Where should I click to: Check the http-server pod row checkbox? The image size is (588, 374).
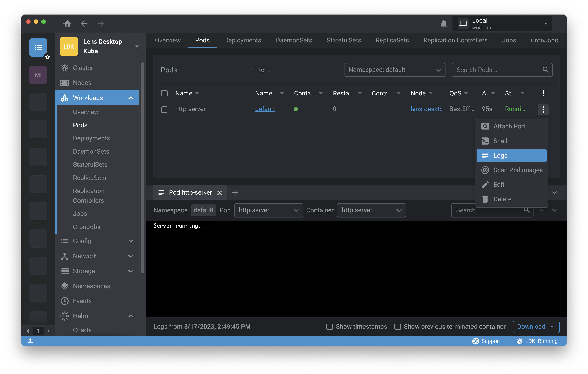pyautogui.click(x=164, y=109)
